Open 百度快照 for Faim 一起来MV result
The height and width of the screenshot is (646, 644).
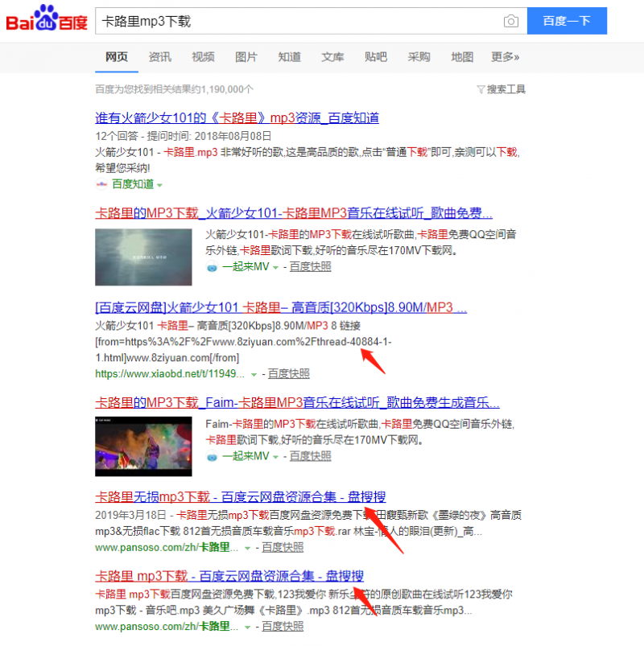311,456
